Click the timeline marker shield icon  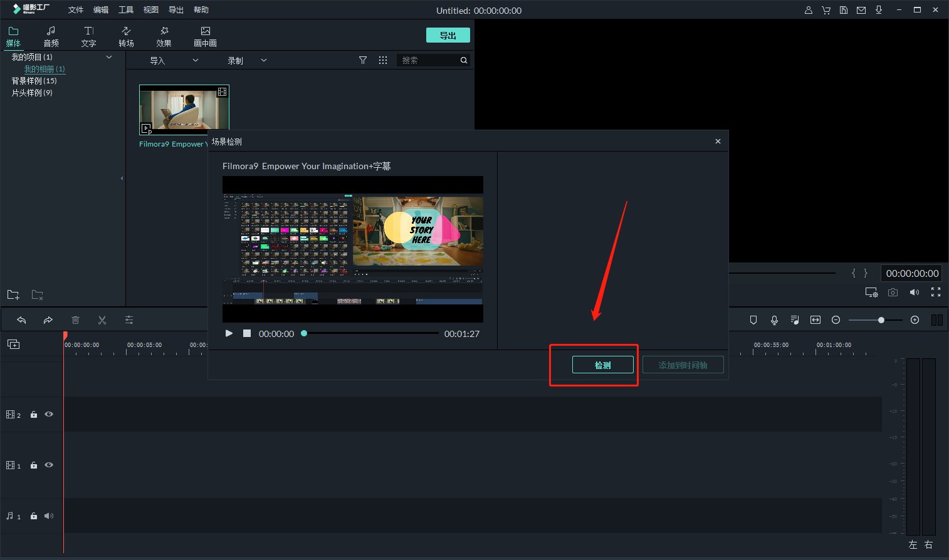[x=753, y=320]
